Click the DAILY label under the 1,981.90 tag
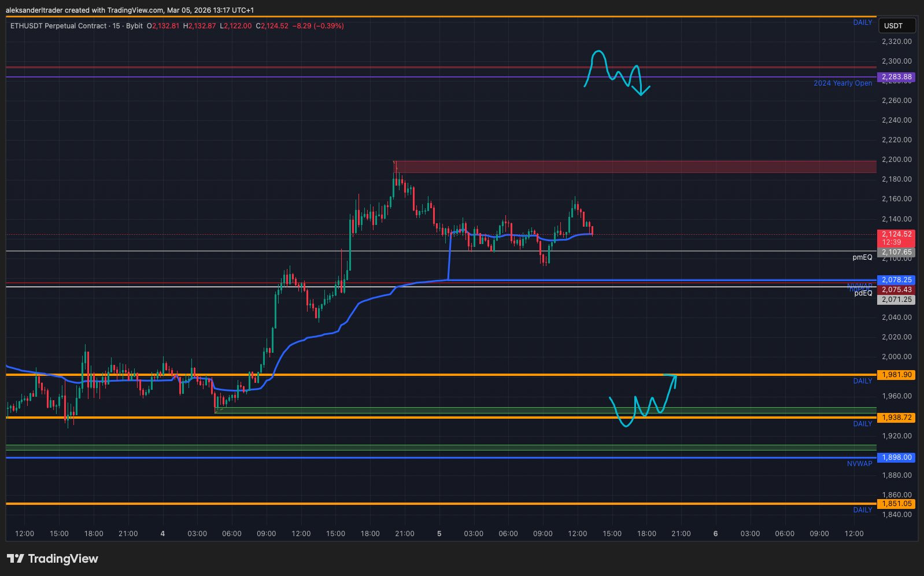The height and width of the screenshot is (576, 924). pyautogui.click(x=863, y=381)
